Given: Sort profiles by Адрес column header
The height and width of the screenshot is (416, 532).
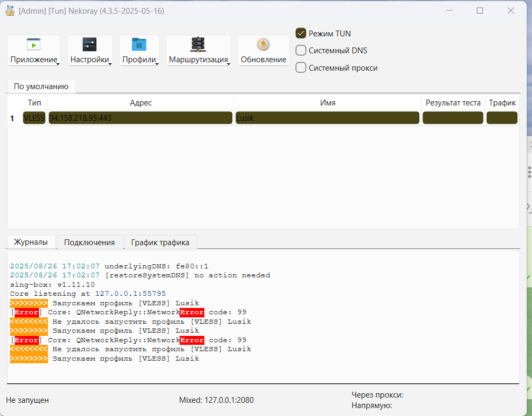Looking at the screenshot, I should click(141, 103).
